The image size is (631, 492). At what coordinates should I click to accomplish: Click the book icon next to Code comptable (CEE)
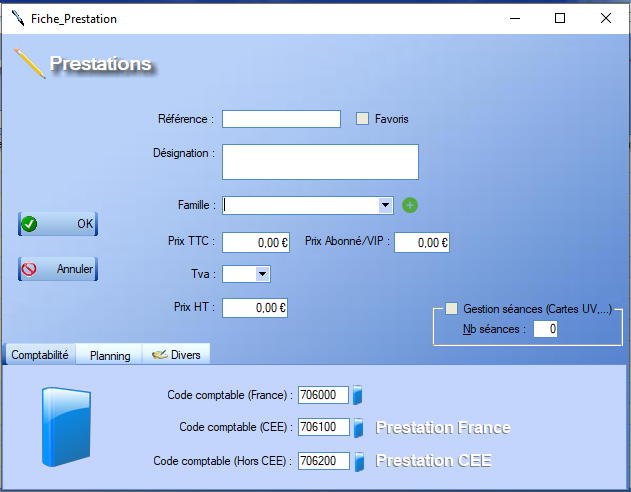pos(358,428)
